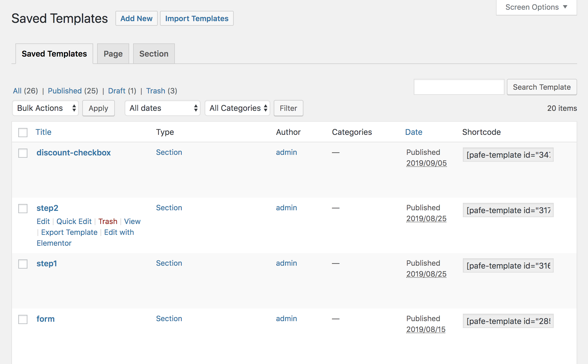Switch to the Section tab
588x364 pixels.
(154, 54)
